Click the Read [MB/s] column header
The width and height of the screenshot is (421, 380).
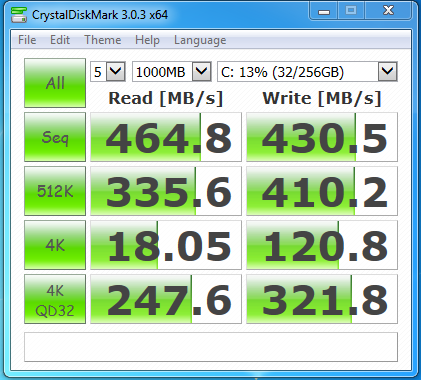(x=166, y=98)
